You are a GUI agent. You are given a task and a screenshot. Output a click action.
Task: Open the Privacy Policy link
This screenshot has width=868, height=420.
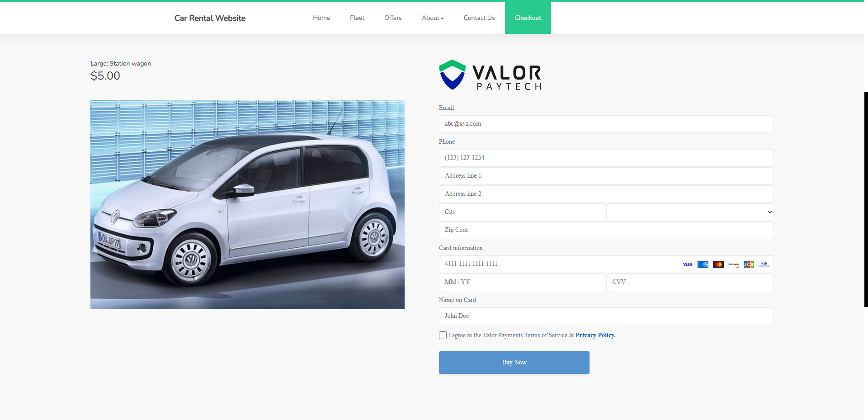pos(595,335)
